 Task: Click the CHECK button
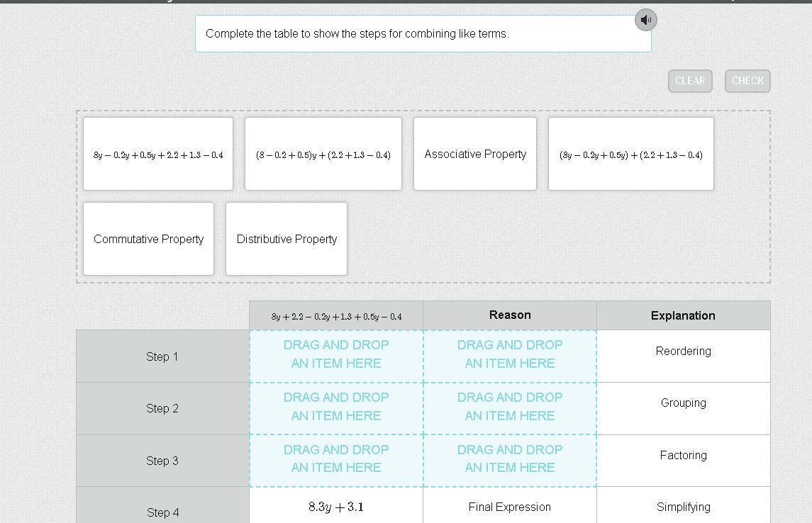coord(747,81)
